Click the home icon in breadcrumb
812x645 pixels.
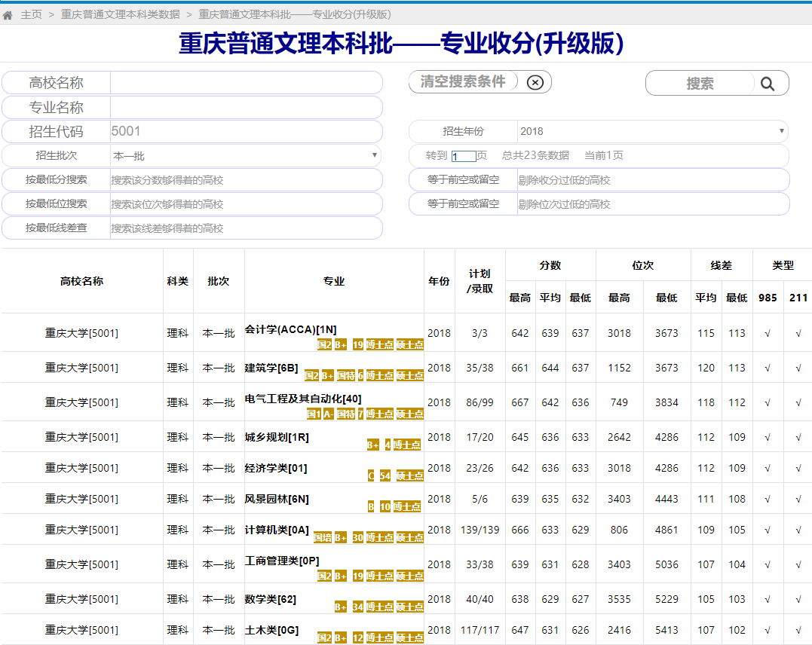pos(8,15)
